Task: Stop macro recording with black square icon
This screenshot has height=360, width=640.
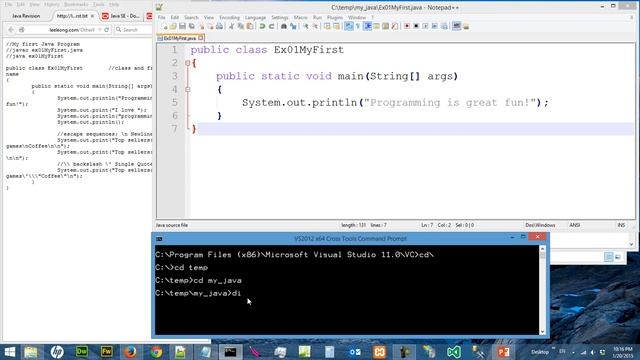Action: [416, 26]
